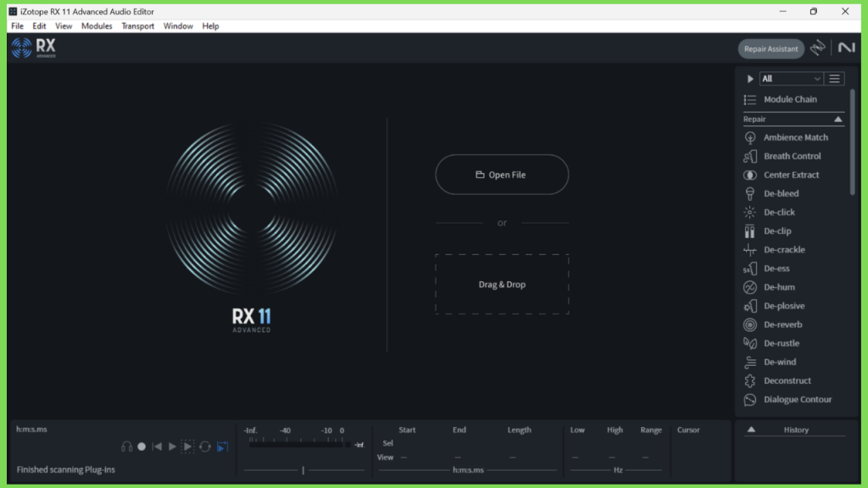
Task: Open the Dialogue Contour module
Action: click(787, 400)
